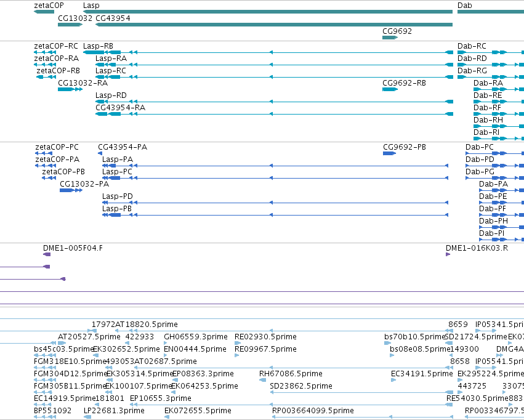The image size is (524, 420).
Task: Click the CG9692 gene label
Action: point(397,31)
